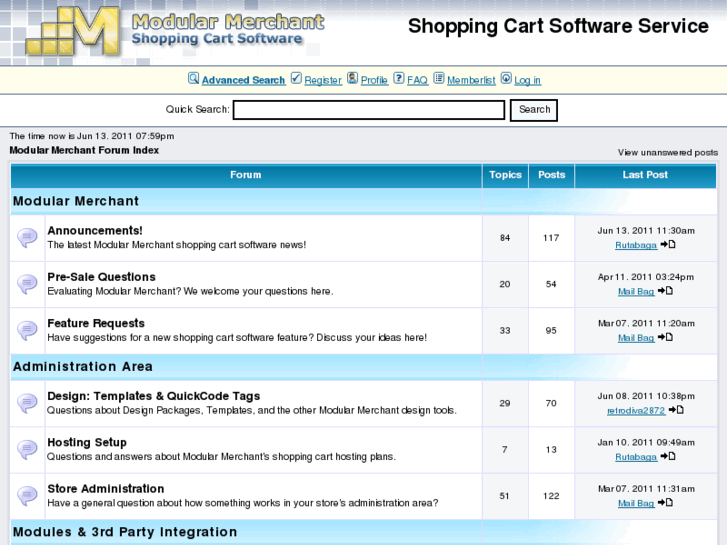This screenshot has width=727, height=545.
Task: Click the Shopping Cart Software Service heading
Action: point(558,26)
